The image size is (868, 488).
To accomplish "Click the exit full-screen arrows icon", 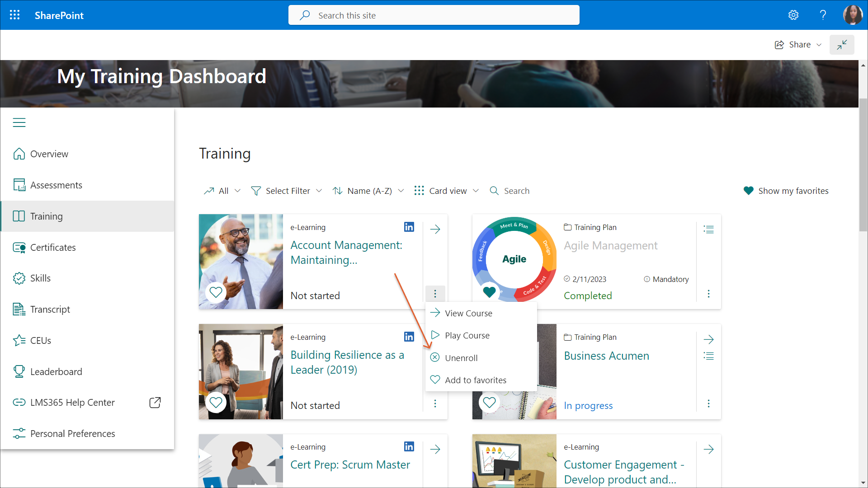I will (x=841, y=45).
